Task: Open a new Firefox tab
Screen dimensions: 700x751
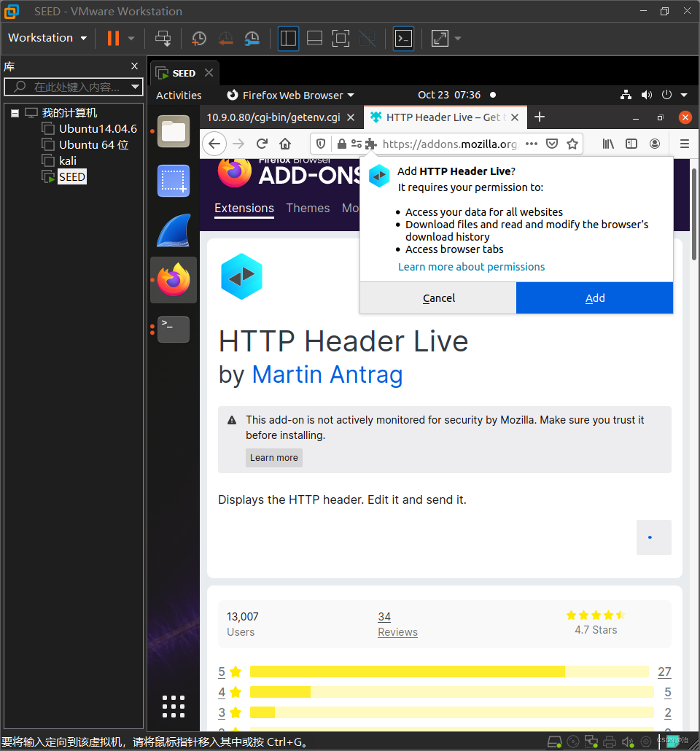Action: click(x=540, y=117)
